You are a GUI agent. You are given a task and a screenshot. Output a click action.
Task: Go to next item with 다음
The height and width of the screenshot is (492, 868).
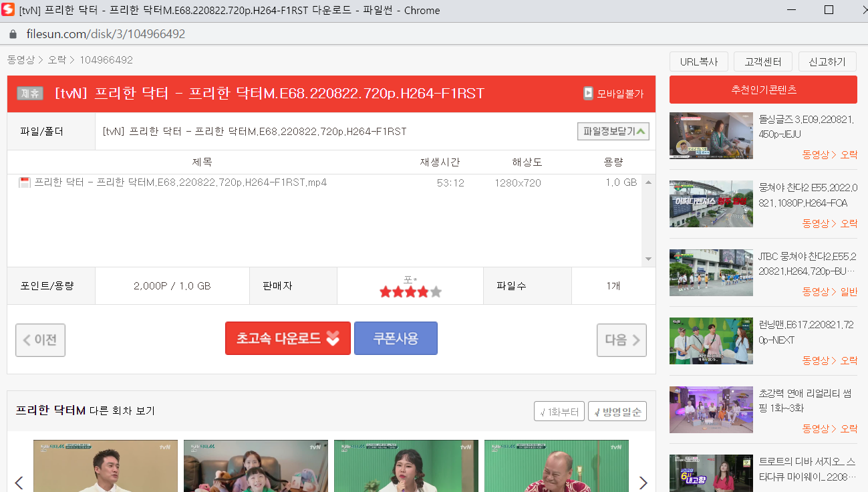point(621,340)
